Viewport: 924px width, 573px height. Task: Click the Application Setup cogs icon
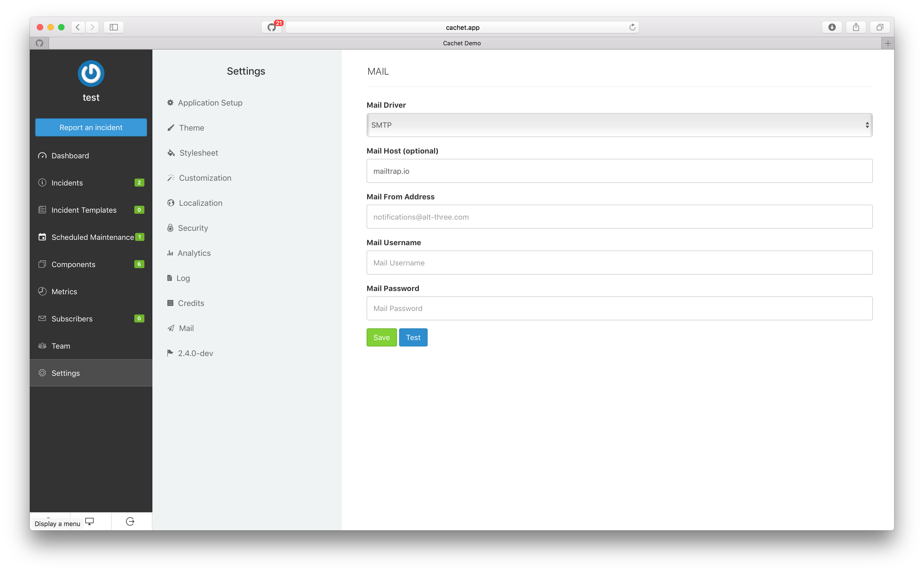tap(170, 103)
